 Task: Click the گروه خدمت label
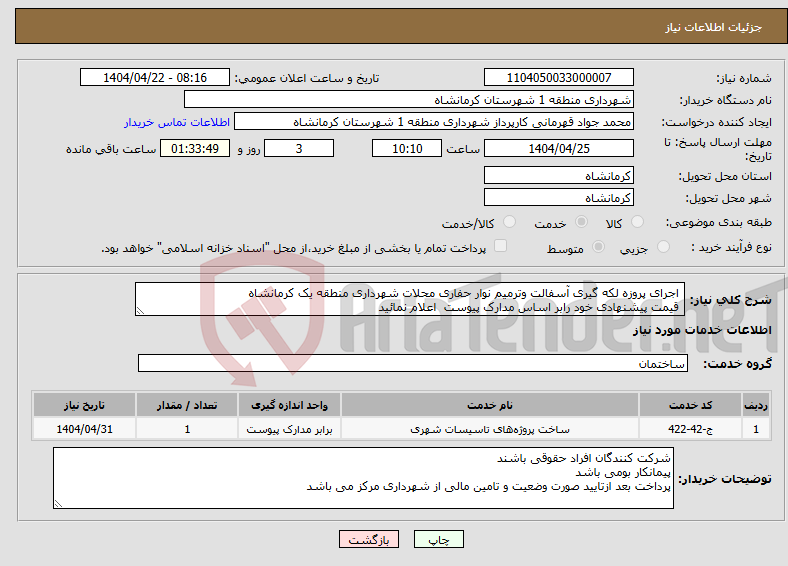point(737,363)
